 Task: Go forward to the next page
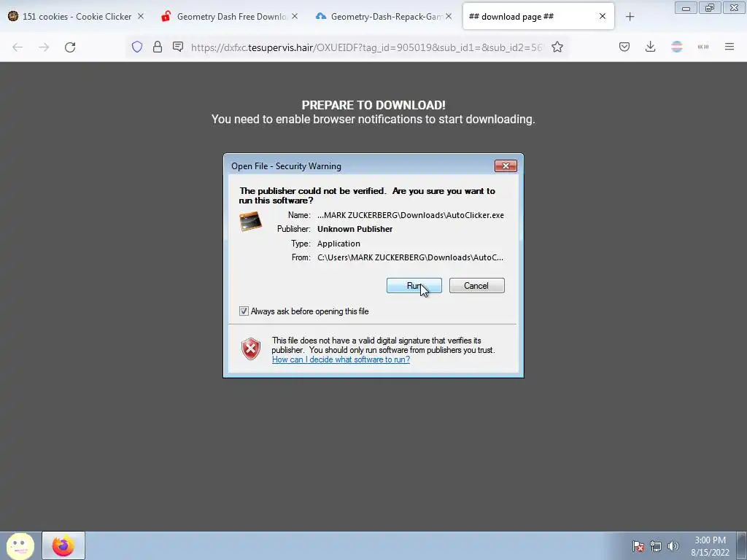tap(44, 47)
